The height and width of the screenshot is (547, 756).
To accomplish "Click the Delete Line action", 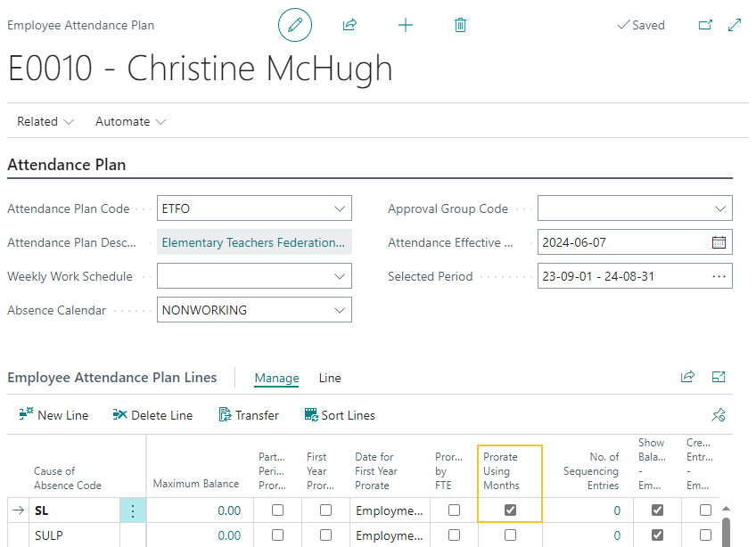I will pos(152,414).
